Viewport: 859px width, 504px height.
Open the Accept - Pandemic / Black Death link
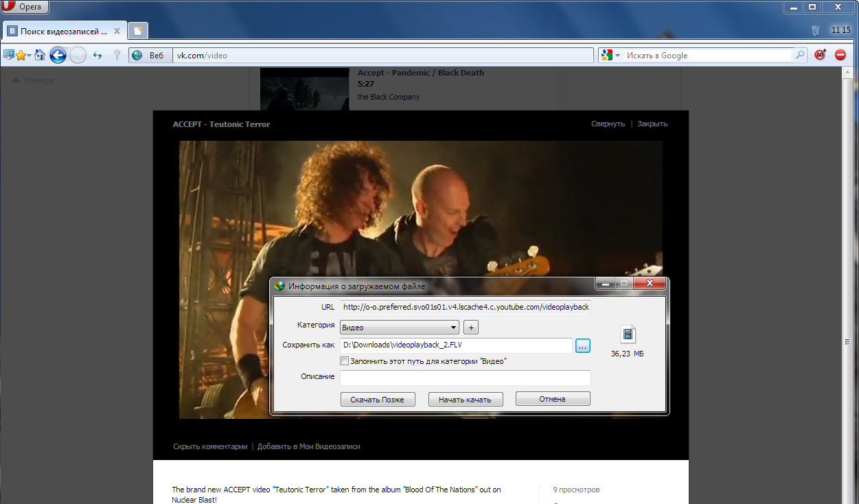pos(420,73)
